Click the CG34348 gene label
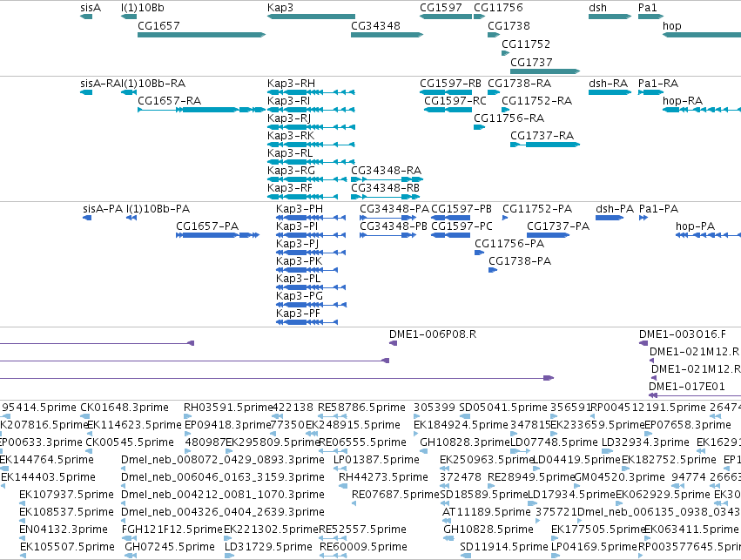741x560 pixels. coord(375,25)
